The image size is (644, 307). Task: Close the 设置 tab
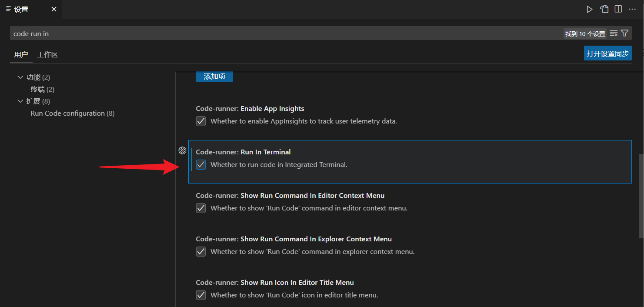pyautogui.click(x=54, y=9)
